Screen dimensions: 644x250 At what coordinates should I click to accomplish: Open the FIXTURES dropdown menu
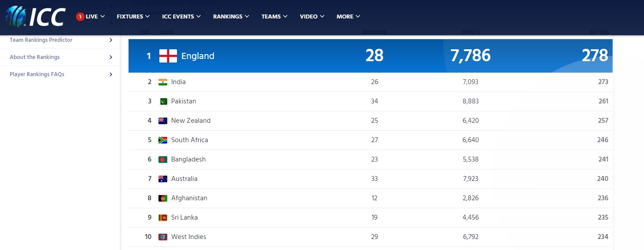click(133, 17)
